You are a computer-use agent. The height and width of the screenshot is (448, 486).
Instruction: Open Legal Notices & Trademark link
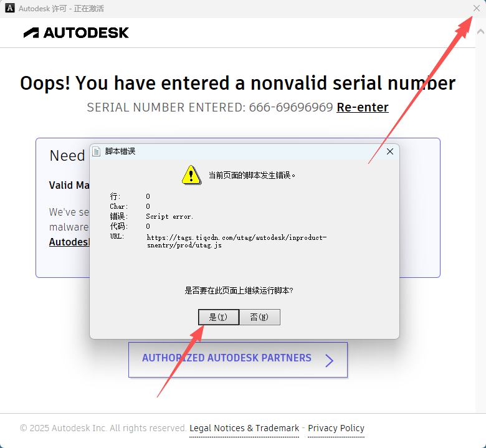coord(244,428)
